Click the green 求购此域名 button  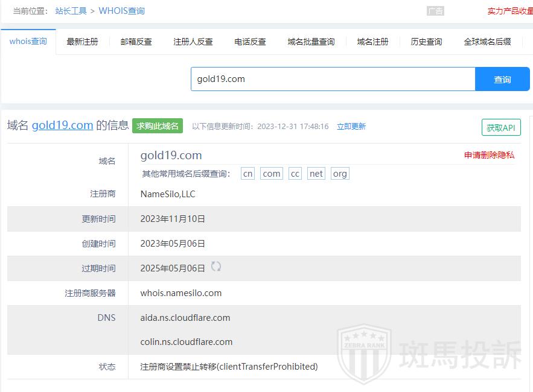click(158, 125)
